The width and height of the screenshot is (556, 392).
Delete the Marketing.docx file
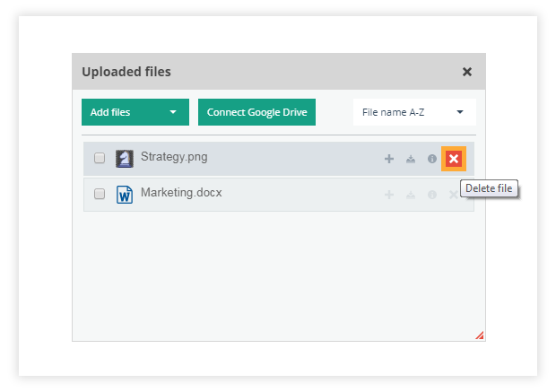[453, 195]
